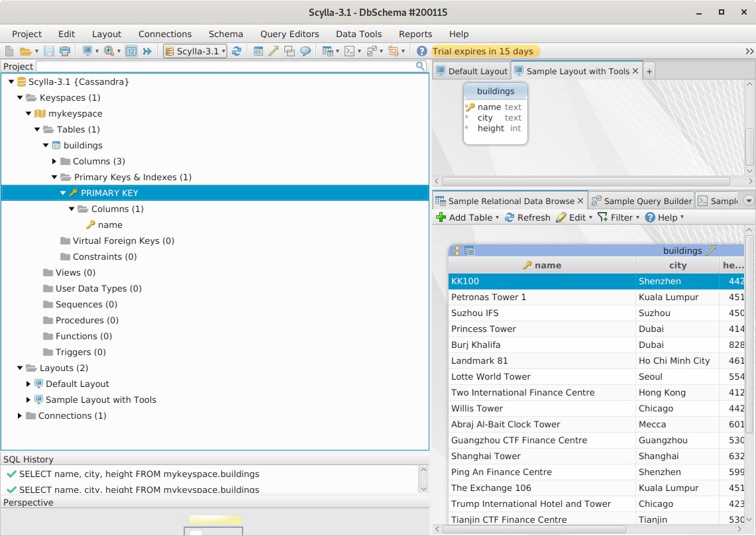Open the query builder toolbar icon

[x=371, y=51]
